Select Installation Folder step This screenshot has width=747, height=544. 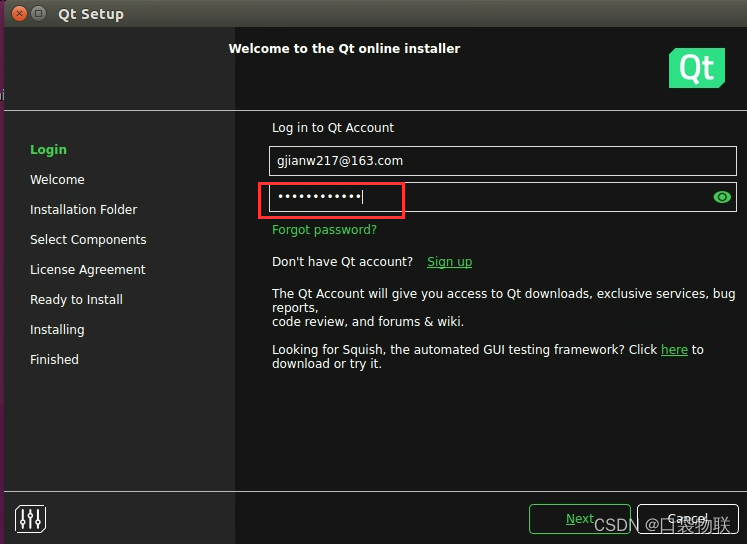[83, 210]
